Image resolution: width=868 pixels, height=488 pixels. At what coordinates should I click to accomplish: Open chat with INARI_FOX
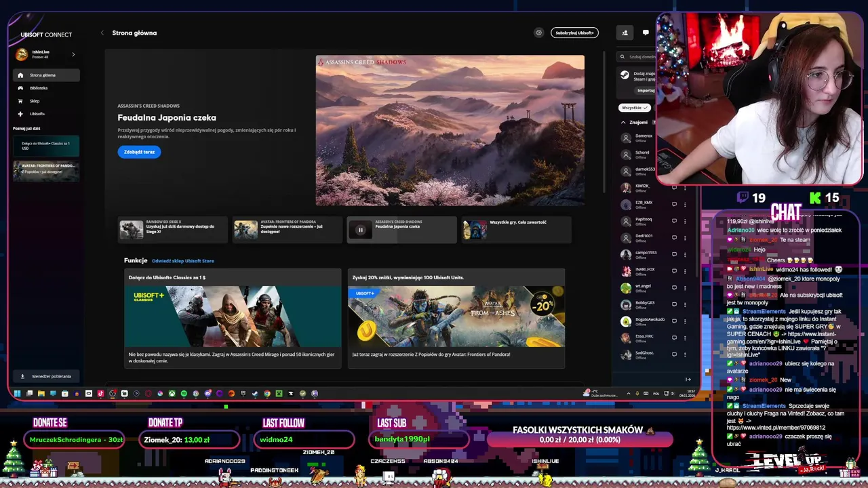point(674,271)
